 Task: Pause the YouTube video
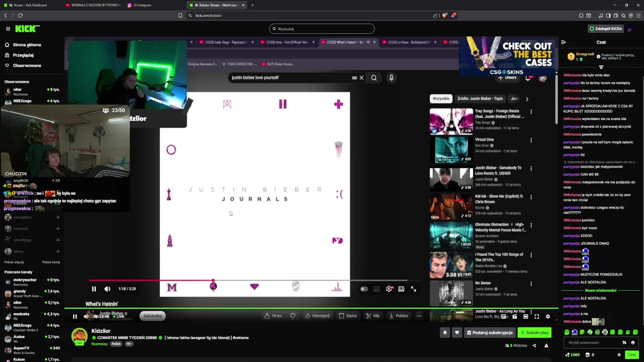pyautogui.click(x=94, y=289)
